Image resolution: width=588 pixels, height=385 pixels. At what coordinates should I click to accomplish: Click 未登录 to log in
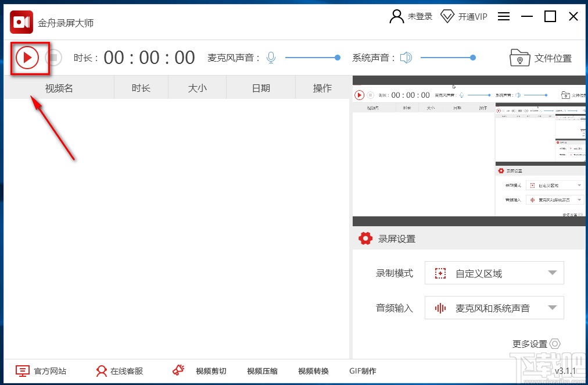[x=420, y=16]
